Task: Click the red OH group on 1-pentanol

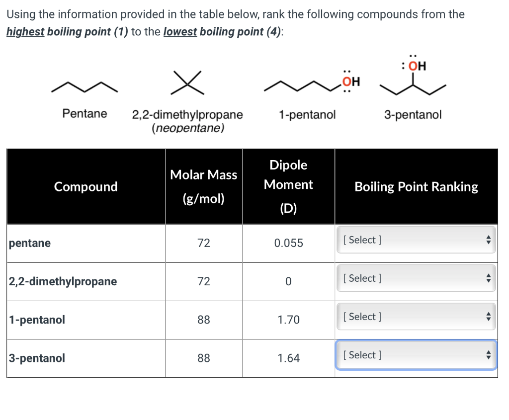Action: pos(351,82)
